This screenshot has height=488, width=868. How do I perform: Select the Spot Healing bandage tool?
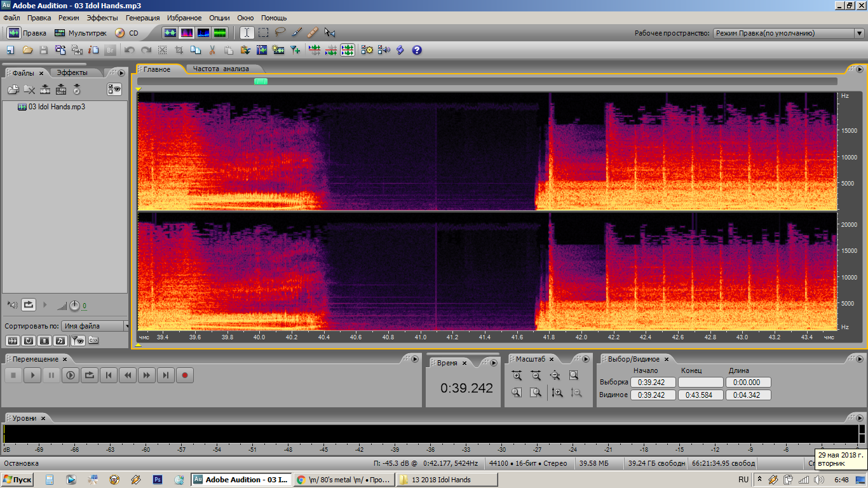313,32
